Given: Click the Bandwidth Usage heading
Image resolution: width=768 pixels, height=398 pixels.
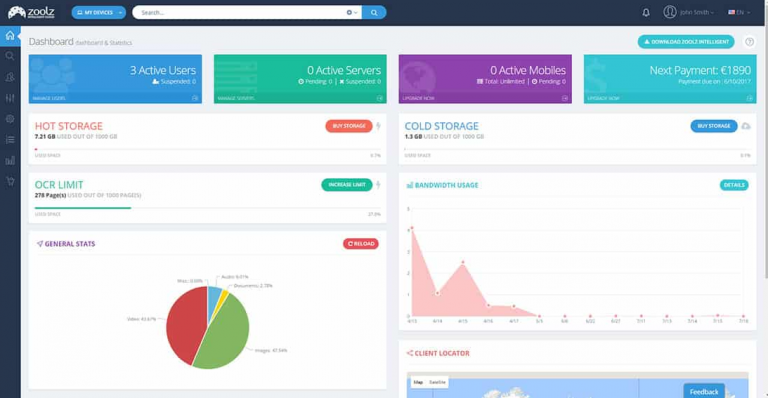Looking at the screenshot, I should pos(446,185).
